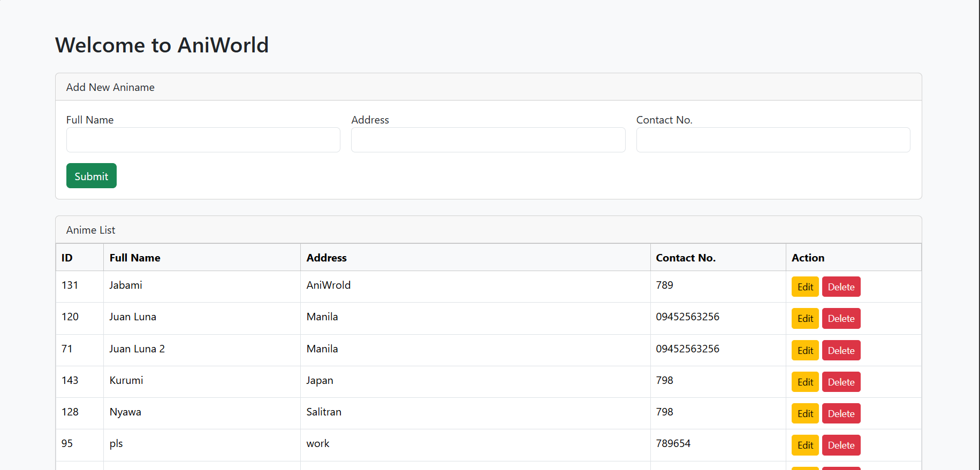Click the ID column header

67,258
